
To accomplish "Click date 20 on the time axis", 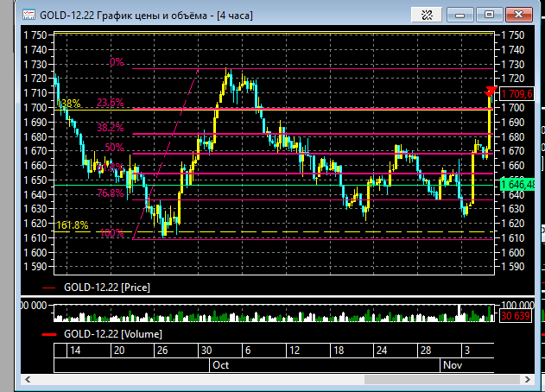I will pos(119,351).
